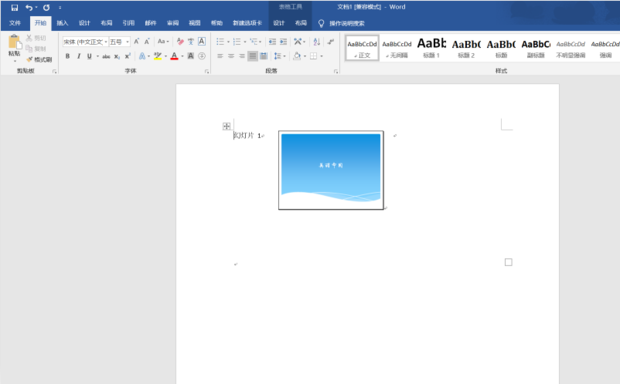Decrease paragraph indent
This screenshot has width=620, height=384.
[272, 42]
